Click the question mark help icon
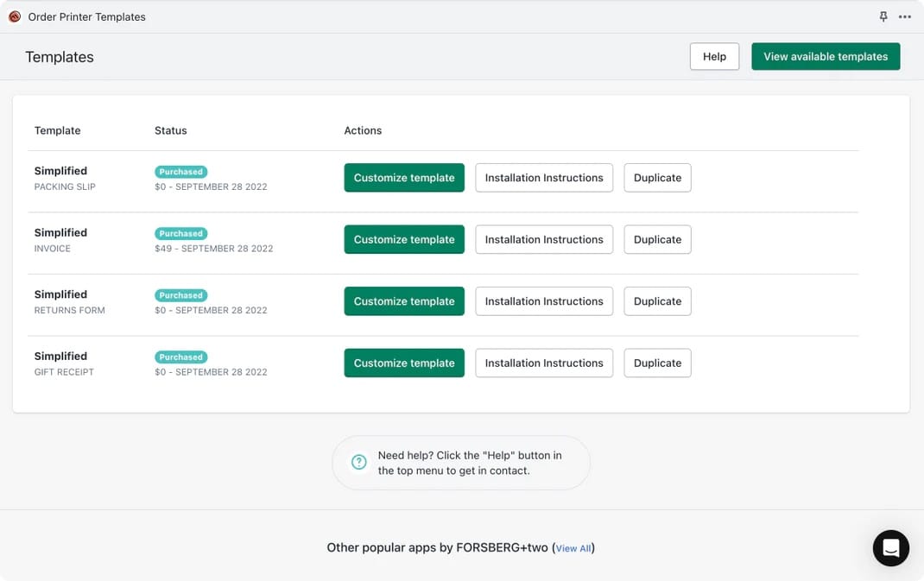This screenshot has height=581, width=924. pos(359,462)
